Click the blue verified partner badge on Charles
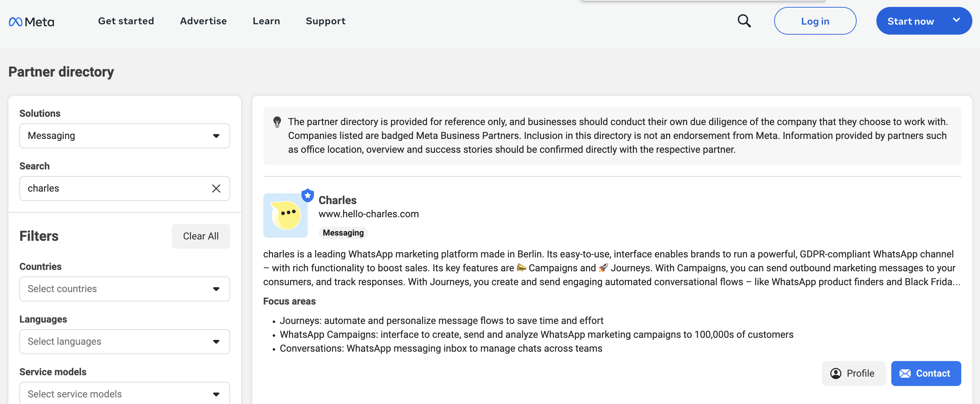 pos(307,195)
